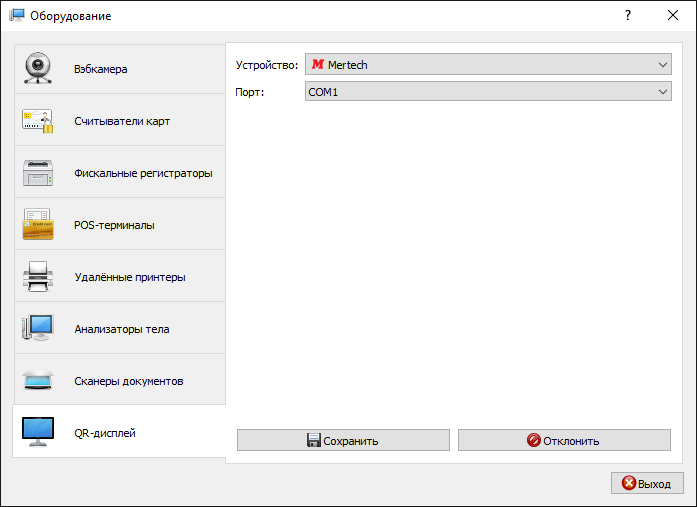
Task: Open Фискальные регистраторы section
Action: (x=120, y=173)
